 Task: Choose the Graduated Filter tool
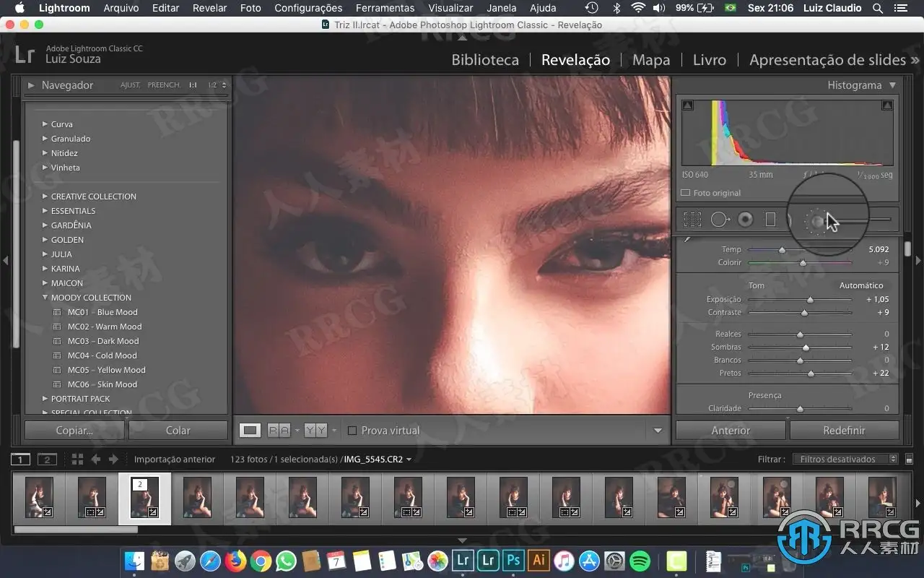coord(770,220)
